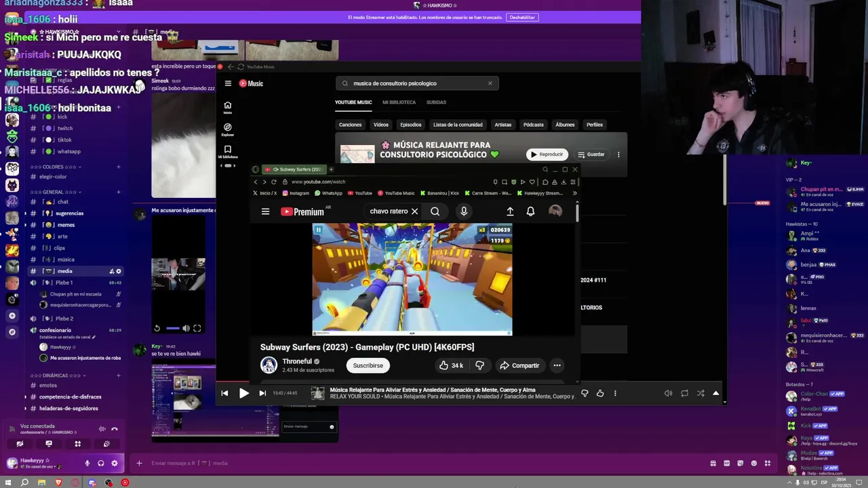Viewport: 868px width, 488px height.
Task: Open Discord user settings gear
Action: (114, 463)
